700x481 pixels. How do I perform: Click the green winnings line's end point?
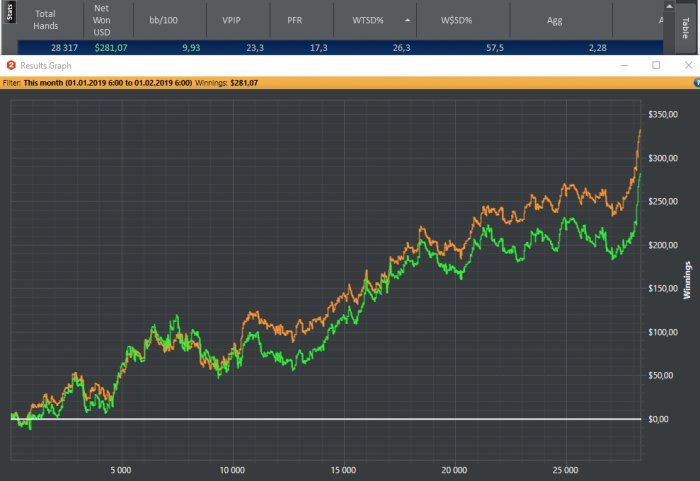click(x=640, y=174)
